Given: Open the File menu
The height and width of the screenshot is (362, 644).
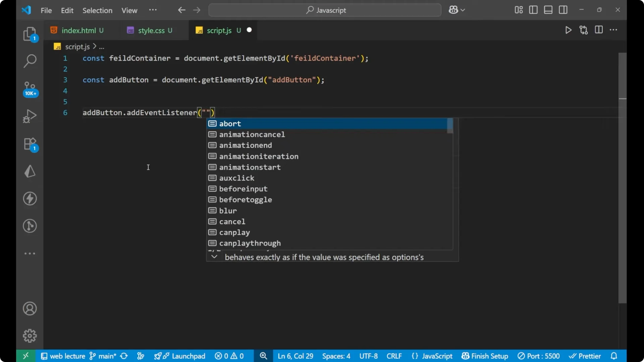Looking at the screenshot, I should point(46,10).
